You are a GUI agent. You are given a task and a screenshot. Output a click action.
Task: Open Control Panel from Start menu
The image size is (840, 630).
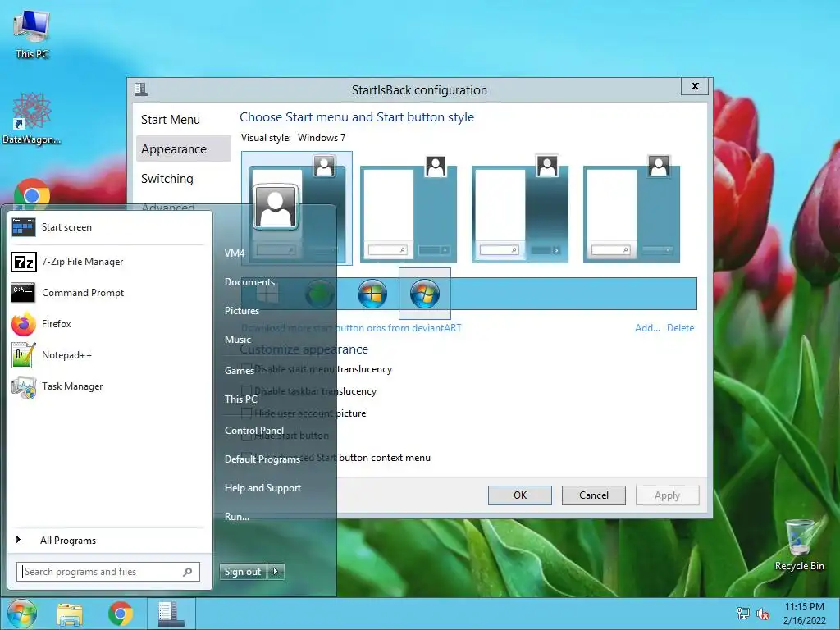coord(254,430)
